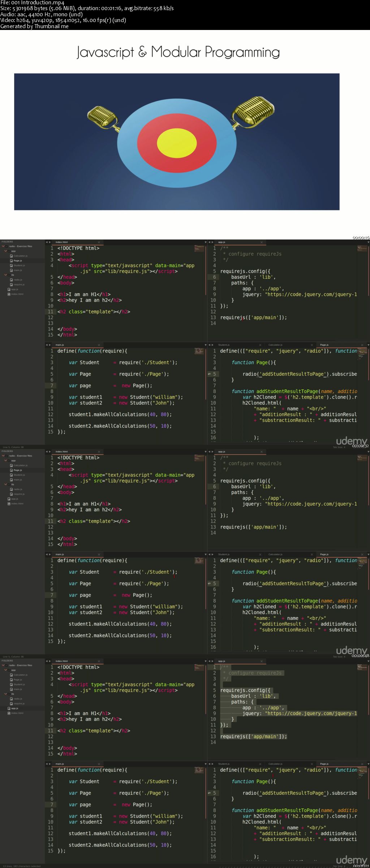The width and height of the screenshot is (370, 868).
Task: Collapse the lib folder in 00:00:48 frame
Action: 6,484
